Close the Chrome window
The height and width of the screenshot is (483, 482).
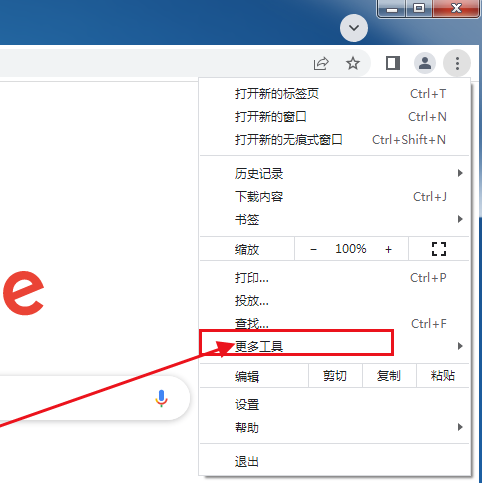point(456,8)
